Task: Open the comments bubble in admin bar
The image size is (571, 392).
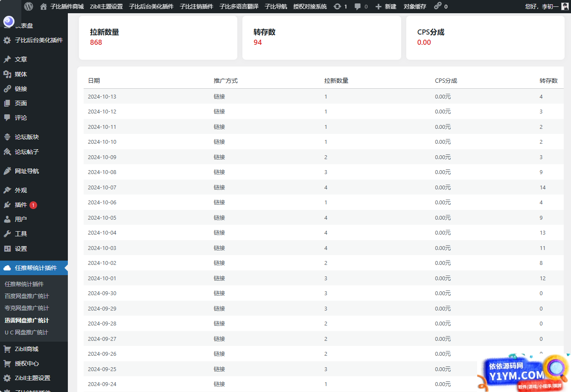Action: click(358, 6)
